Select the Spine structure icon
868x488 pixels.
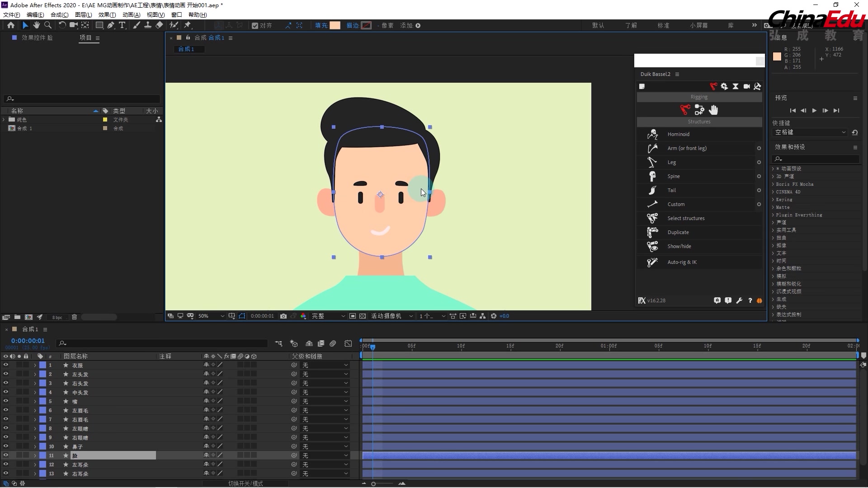click(x=652, y=176)
